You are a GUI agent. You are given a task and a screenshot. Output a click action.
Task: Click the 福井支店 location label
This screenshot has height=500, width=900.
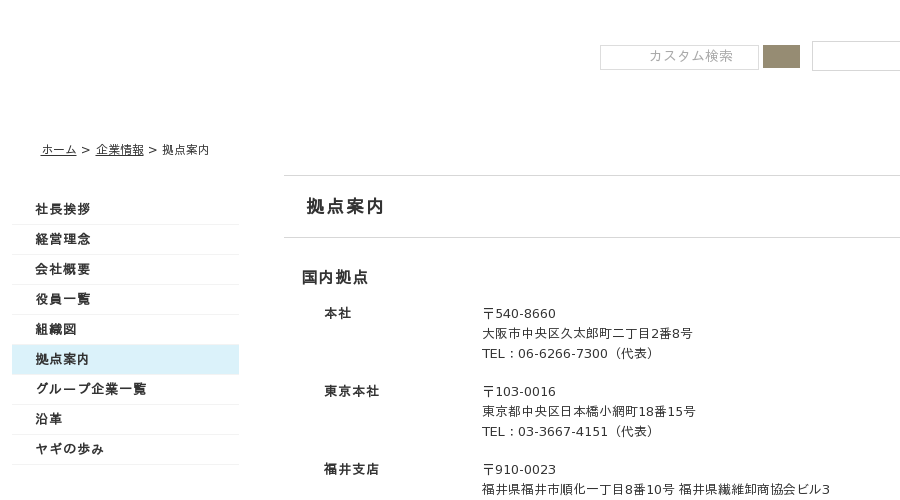351,470
